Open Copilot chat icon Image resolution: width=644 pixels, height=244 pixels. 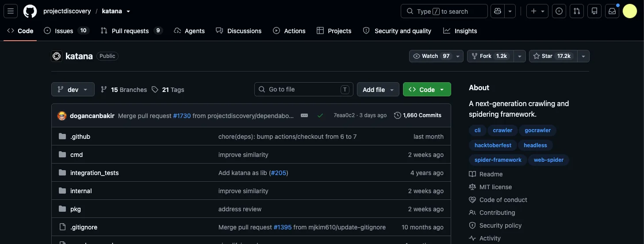tap(498, 11)
